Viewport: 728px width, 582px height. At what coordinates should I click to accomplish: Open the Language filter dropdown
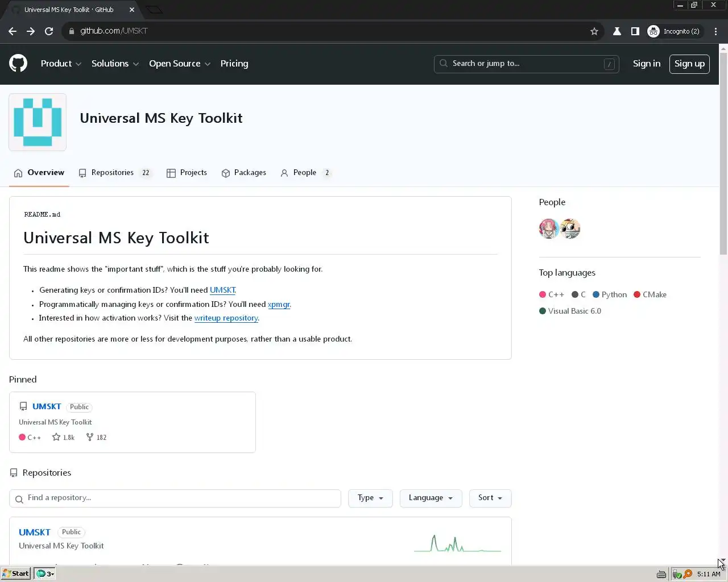point(431,498)
